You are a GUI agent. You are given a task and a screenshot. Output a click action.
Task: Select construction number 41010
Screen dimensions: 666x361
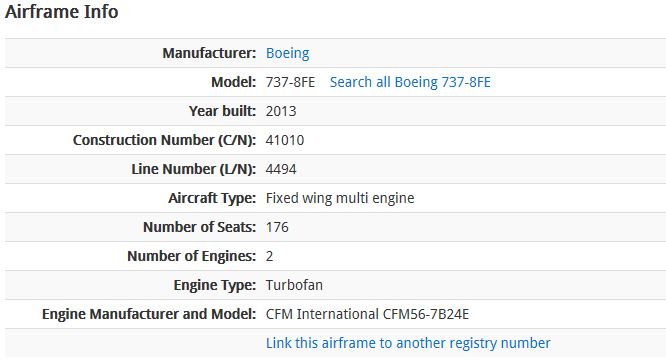285,140
